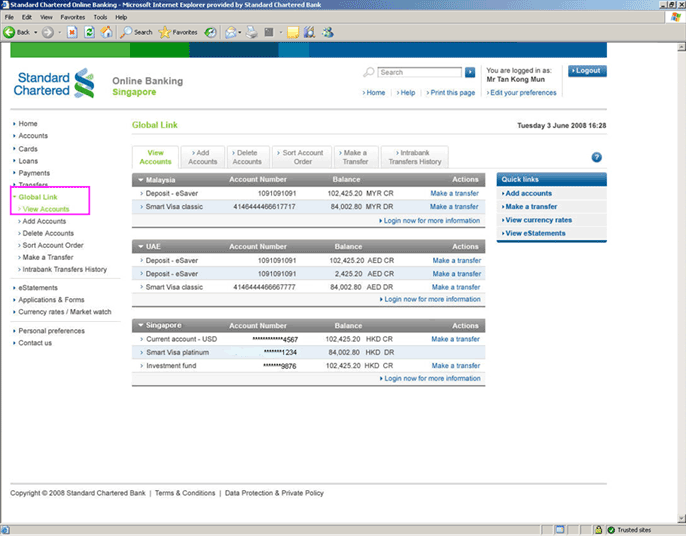Click Print this page link
This screenshot has width=686, height=536.
(451, 93)
